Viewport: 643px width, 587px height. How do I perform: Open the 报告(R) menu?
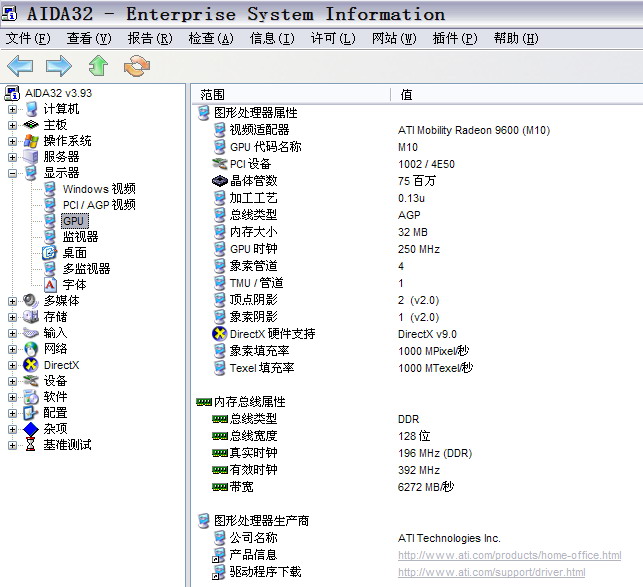point(148,39)
